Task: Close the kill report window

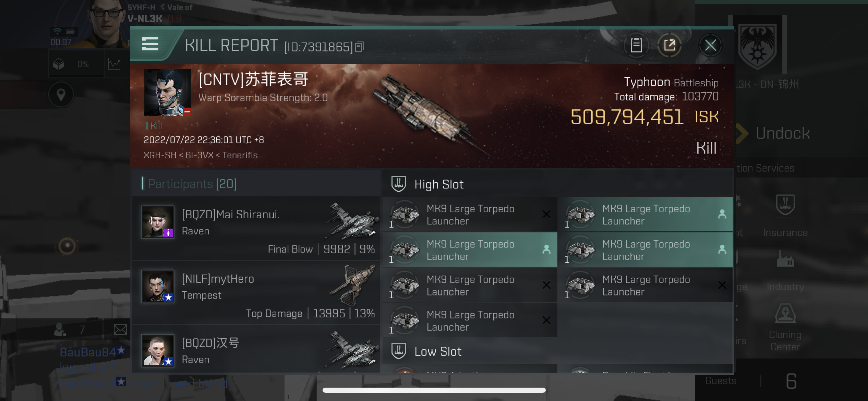Action: (x=710, y=45)
